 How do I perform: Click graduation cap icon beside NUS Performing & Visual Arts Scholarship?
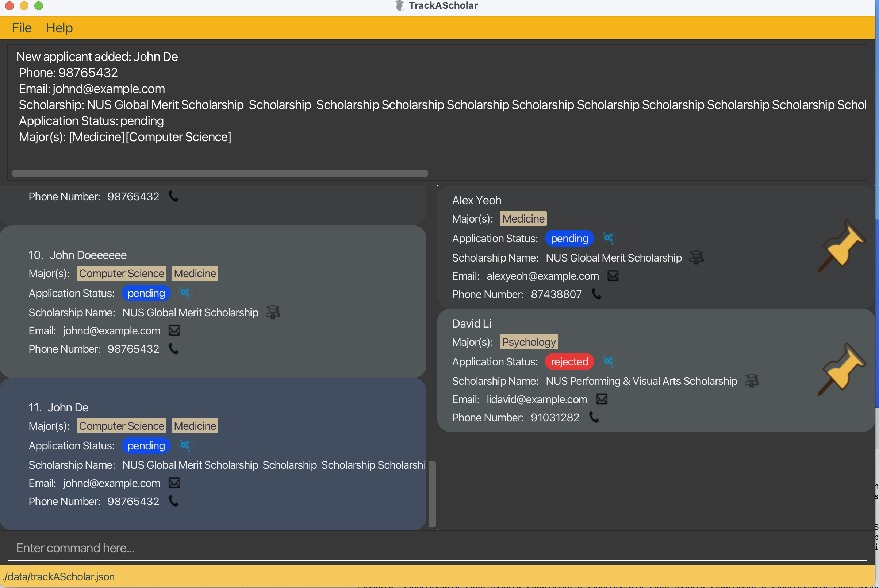[x=752, y=381]
